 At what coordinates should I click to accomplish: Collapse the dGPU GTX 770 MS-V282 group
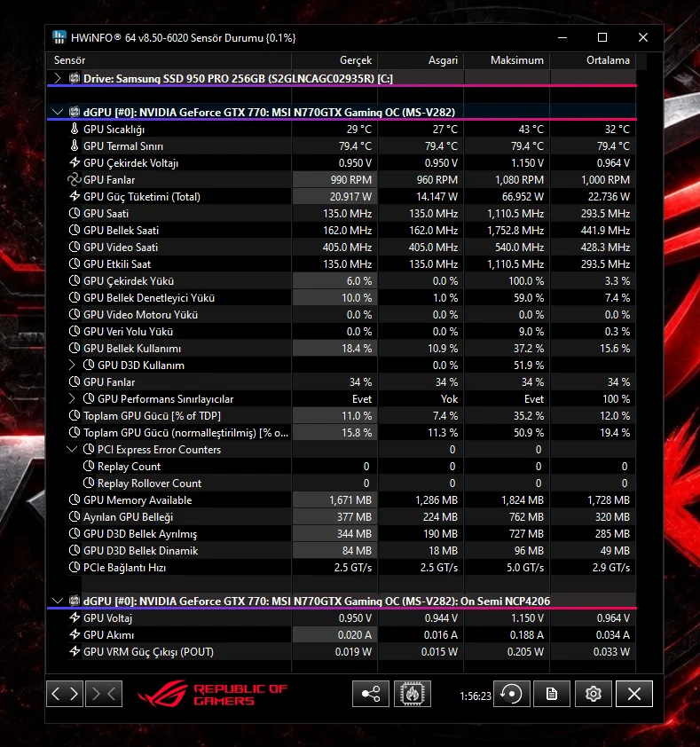[58, 112]
